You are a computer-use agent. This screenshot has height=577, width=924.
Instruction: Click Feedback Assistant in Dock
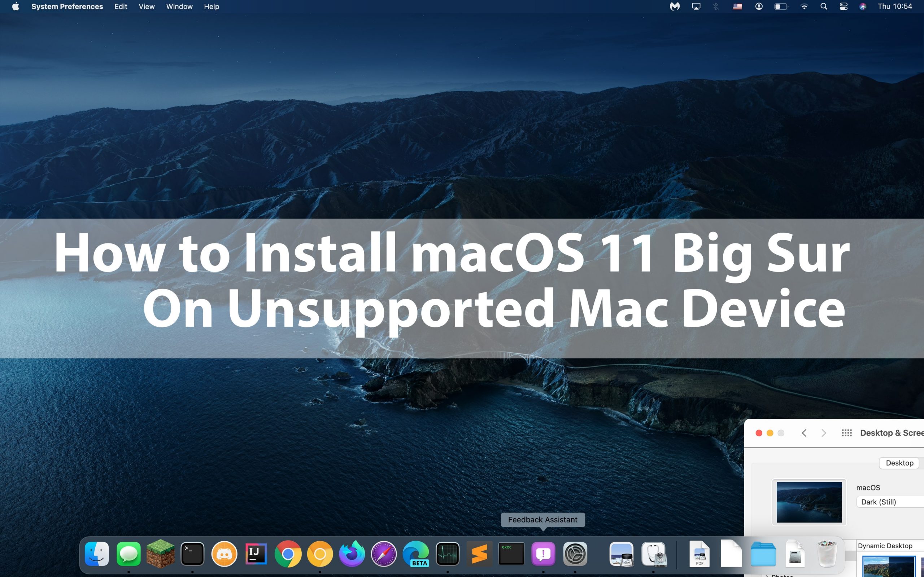coord(542,553)
